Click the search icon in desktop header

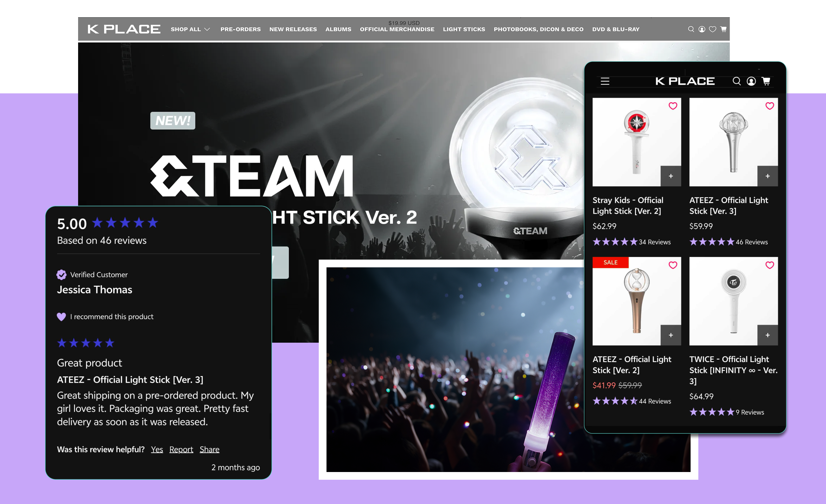(691, 29)
